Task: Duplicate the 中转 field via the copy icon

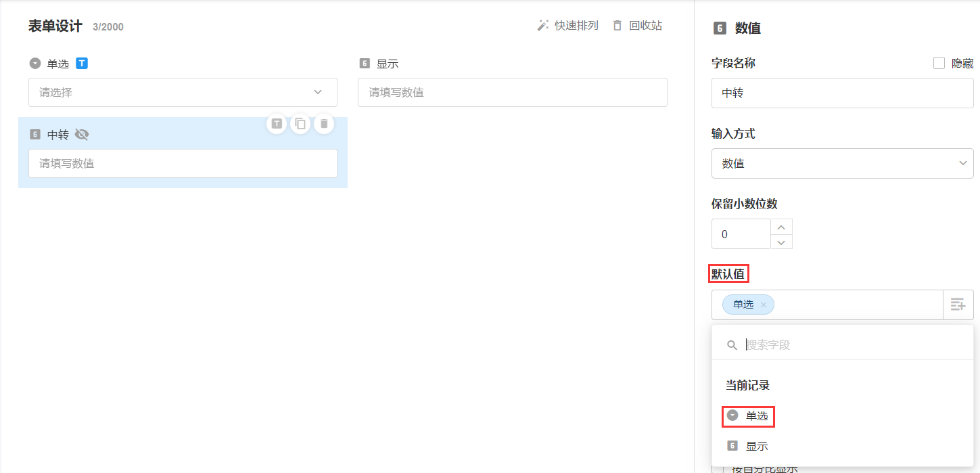Action: click(300, 124)
